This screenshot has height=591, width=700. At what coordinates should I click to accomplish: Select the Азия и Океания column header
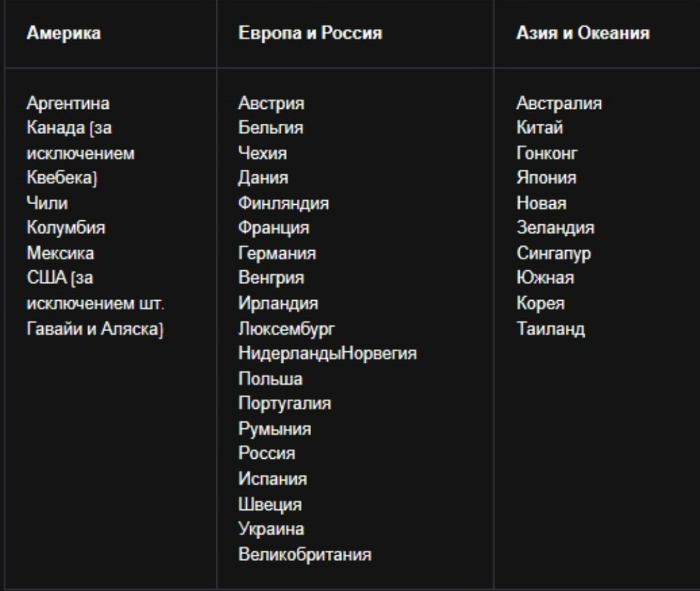coord(583,33)
